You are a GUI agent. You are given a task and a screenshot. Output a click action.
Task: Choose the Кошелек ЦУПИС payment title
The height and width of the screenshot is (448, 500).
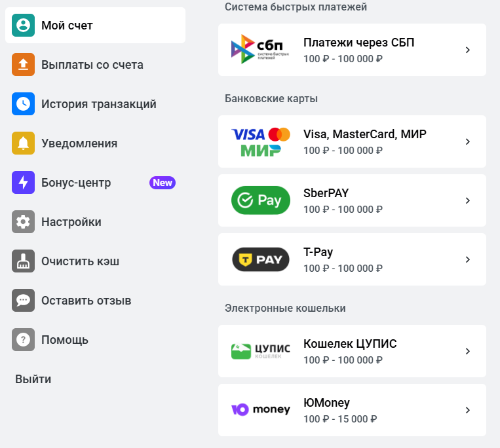coord(350,344)
